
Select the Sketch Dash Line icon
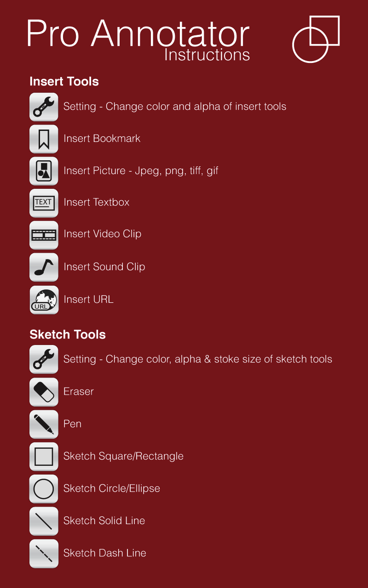(44, 554)
